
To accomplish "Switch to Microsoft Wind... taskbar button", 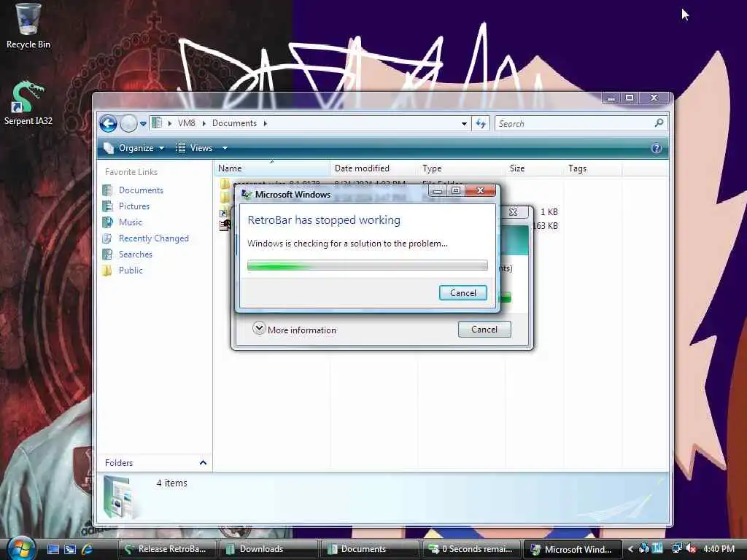I will click(573, 549).
